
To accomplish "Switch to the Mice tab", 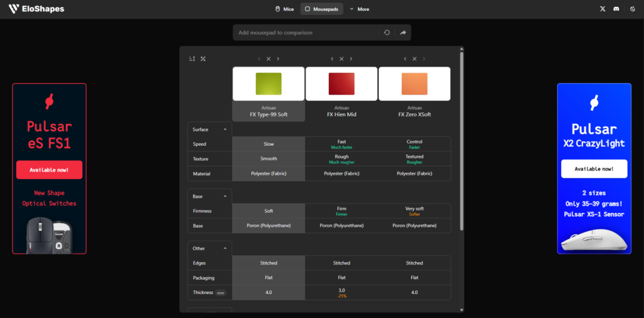I will pos(284,9).
